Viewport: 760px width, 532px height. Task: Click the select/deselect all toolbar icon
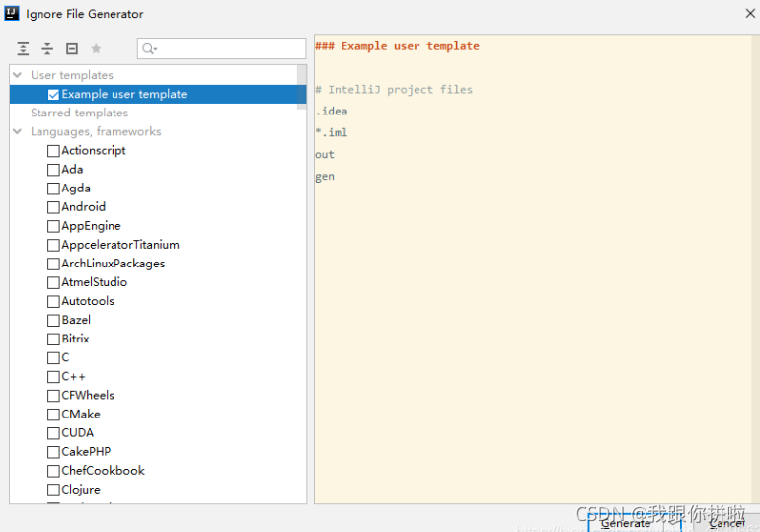pos(72,49)
